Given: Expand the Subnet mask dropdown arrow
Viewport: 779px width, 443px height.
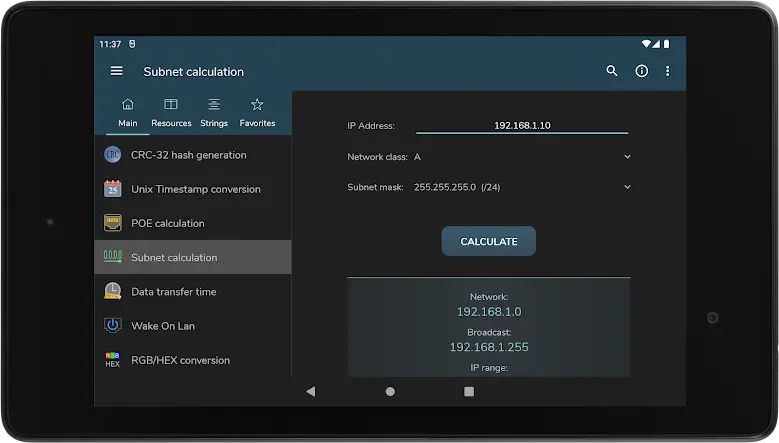Looking at the screenshot, I should pos(627,187).
